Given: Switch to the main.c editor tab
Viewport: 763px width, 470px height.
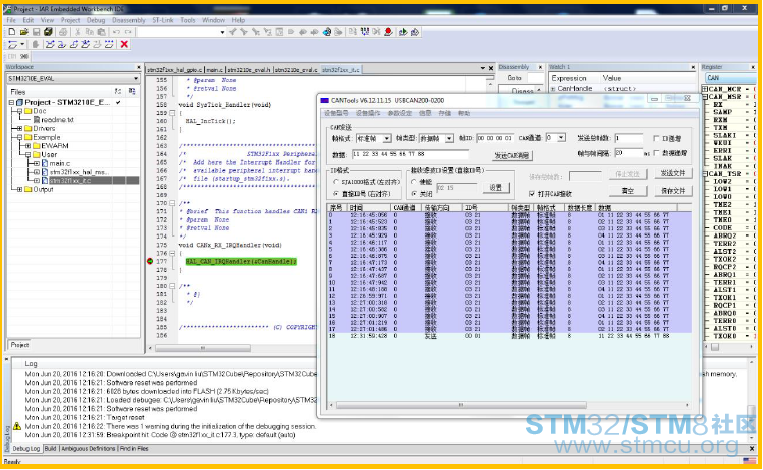Looking at the screenshot, I should pos(215,70).
